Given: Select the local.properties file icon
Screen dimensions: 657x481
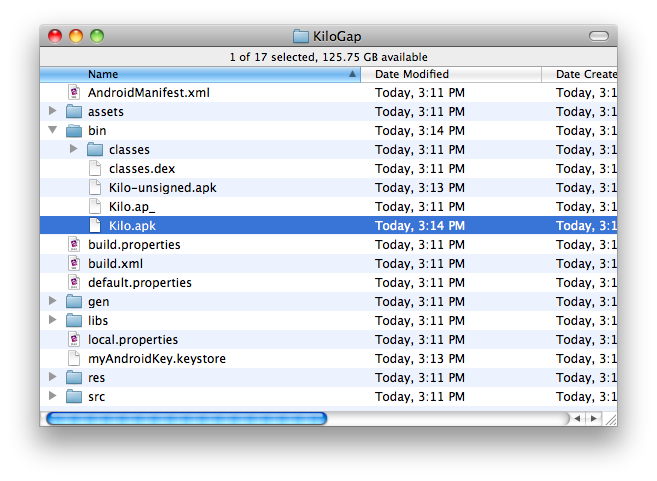Looking at the screenshot, I should 74,339.
